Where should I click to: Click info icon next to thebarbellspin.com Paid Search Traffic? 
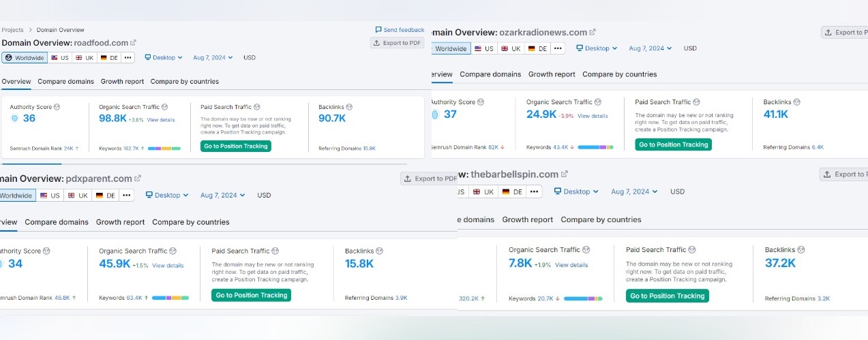692,249
